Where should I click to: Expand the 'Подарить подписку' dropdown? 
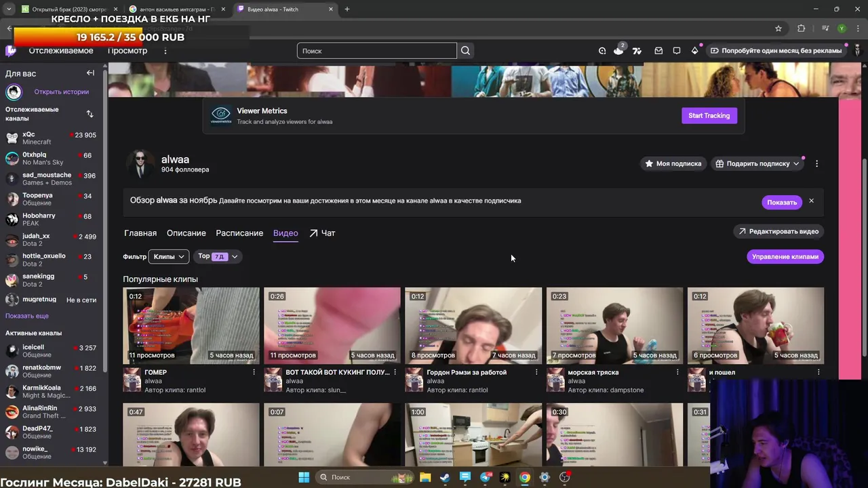click(757, 163)
